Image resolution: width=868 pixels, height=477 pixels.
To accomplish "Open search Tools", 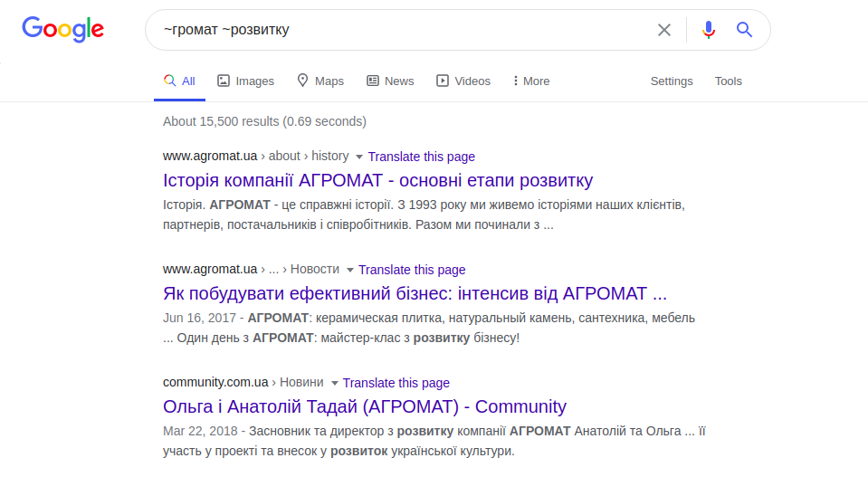I will pyautogui.click(x=729, y=81).
